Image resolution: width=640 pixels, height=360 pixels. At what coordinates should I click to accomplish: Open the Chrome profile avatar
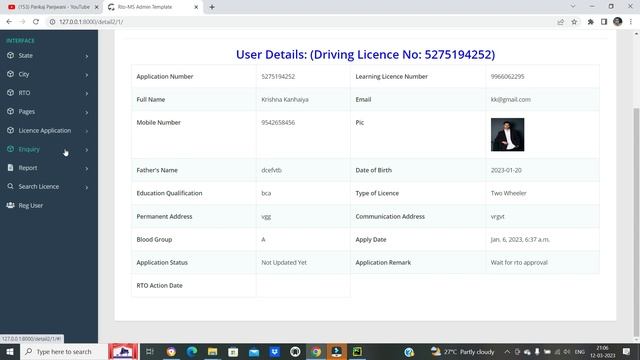[618, 22]
